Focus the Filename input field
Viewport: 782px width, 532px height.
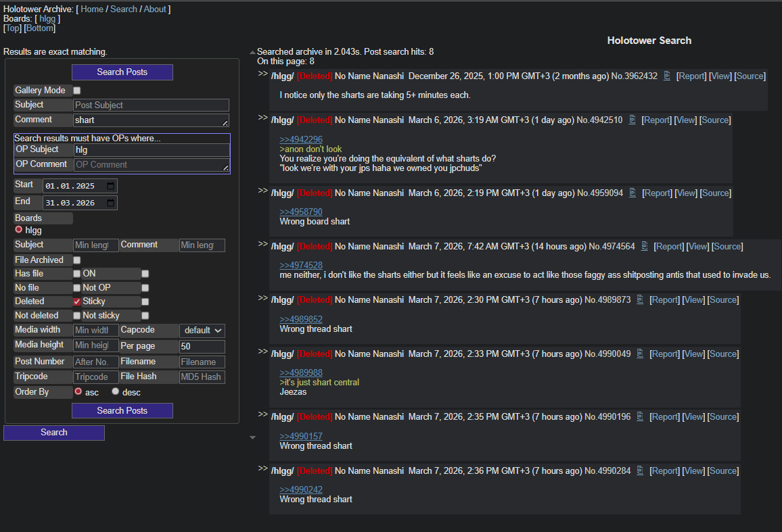[x=202, y=362]
